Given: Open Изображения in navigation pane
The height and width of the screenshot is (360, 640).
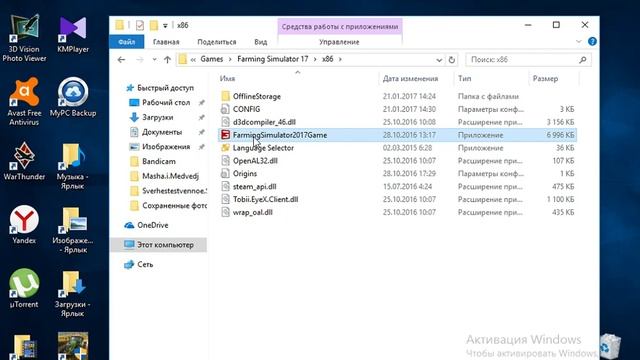Looking at the screenshot, I should (166, 147).
